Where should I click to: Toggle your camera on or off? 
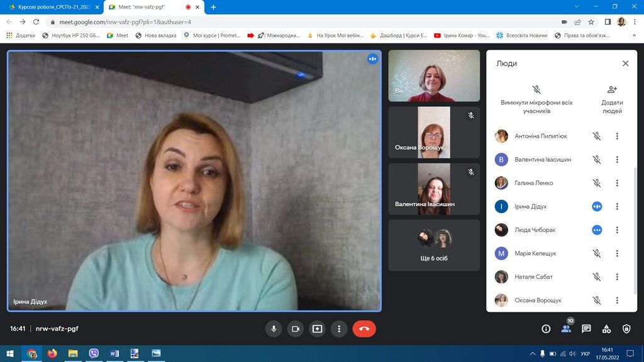[x=295, y=329]
